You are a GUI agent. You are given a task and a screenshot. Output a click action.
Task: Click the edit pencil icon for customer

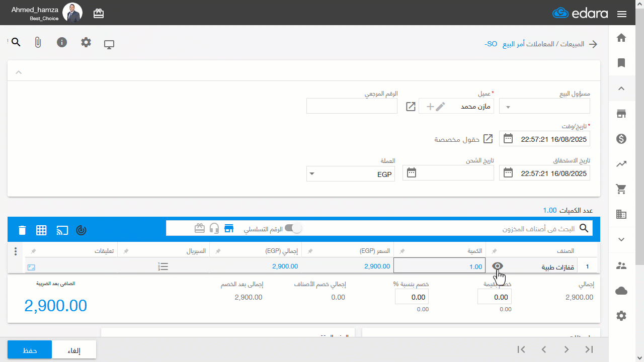[x=440, y=106]
